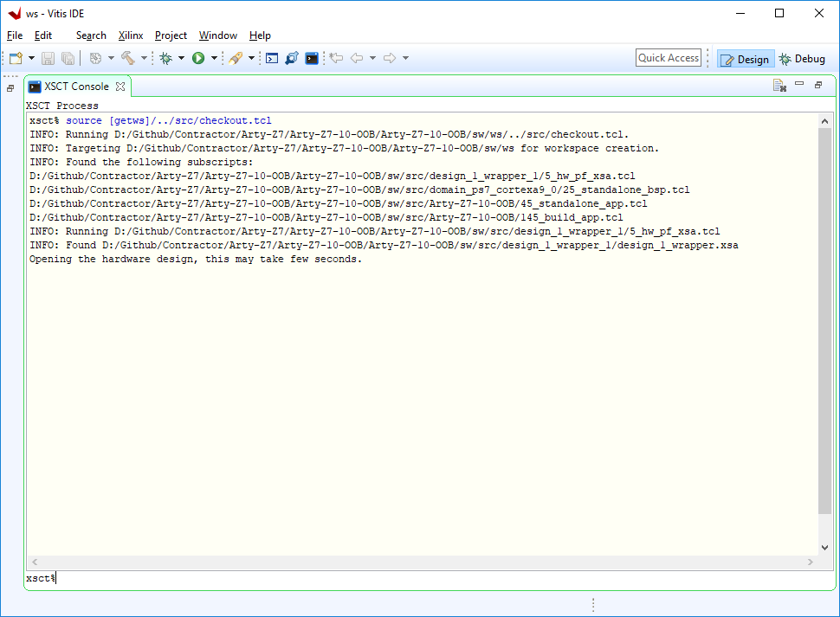
Task: Minimize the XSCT Console view
Action: (799, 83)
